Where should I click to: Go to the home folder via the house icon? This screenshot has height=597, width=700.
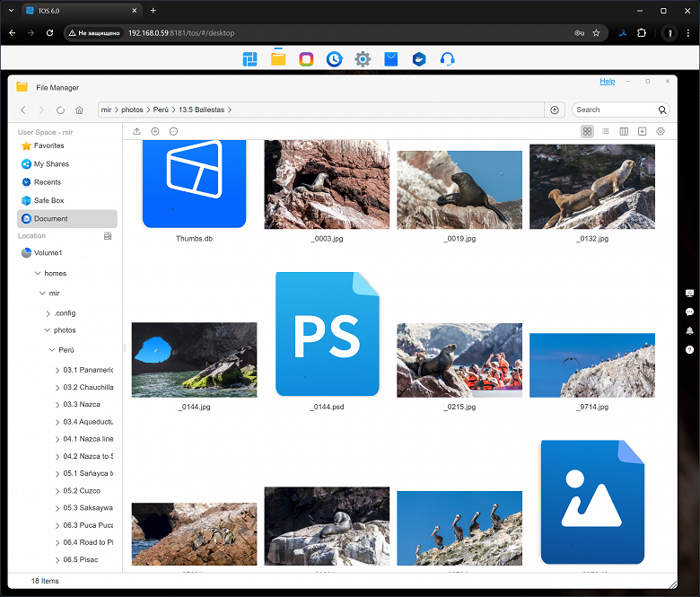pyautogui.click(x=79, y=110)
